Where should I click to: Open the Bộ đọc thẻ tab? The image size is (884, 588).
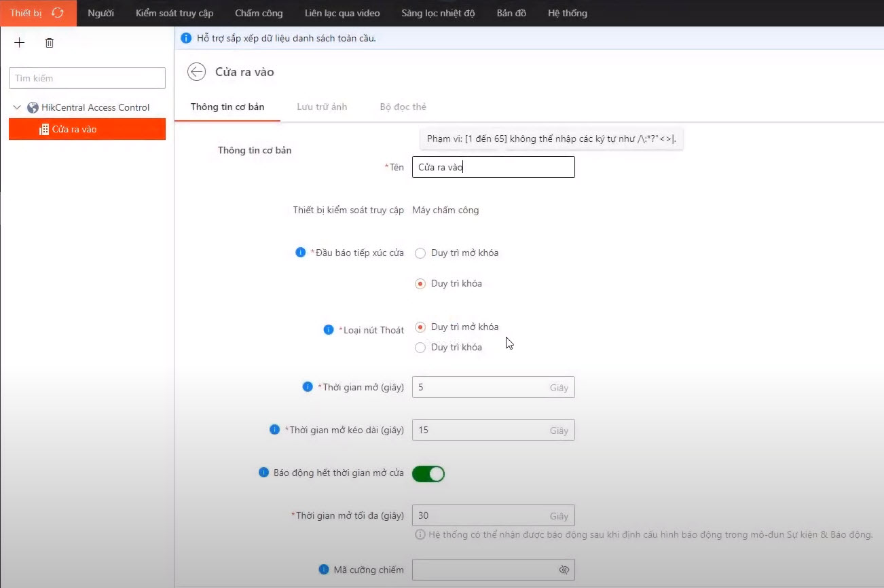403,107
